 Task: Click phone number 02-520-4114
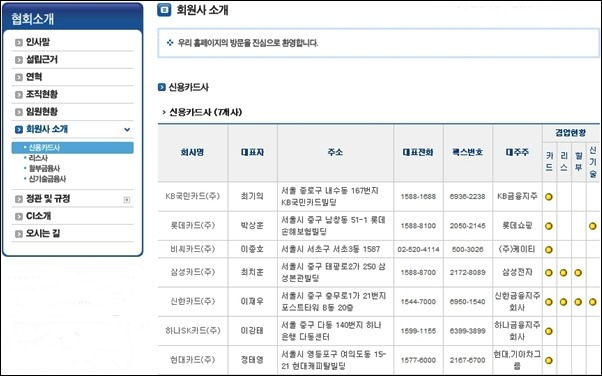coord(418,250)
